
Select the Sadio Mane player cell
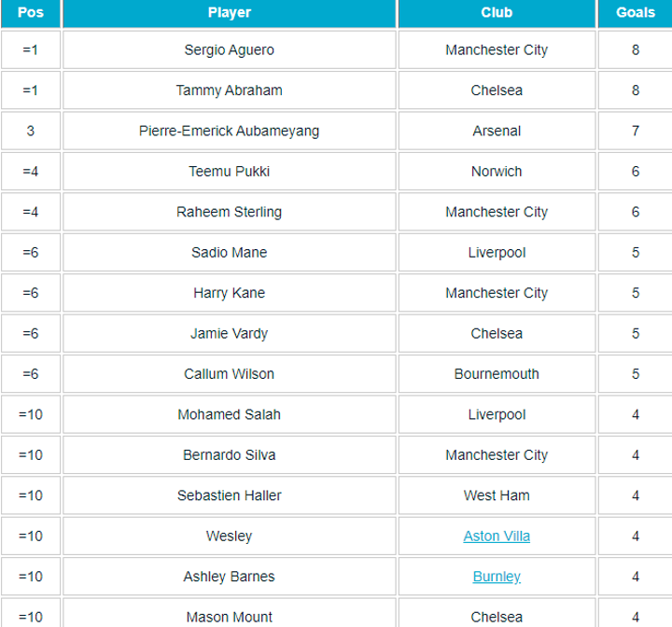click(x=230, y=253)
